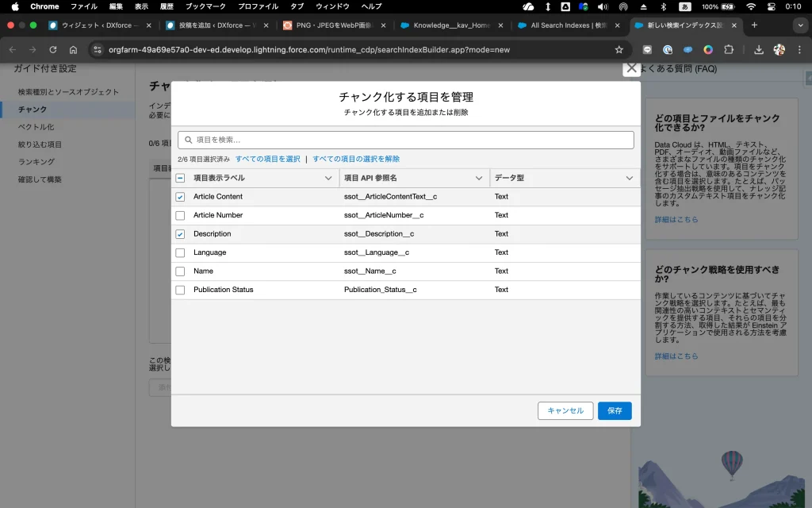Click the すべての項目を選択 link

pos(267,159)
